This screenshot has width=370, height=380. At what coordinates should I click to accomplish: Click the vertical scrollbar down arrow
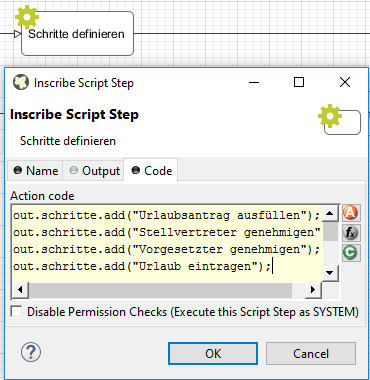pyautogui.click(x=330, y=273)
